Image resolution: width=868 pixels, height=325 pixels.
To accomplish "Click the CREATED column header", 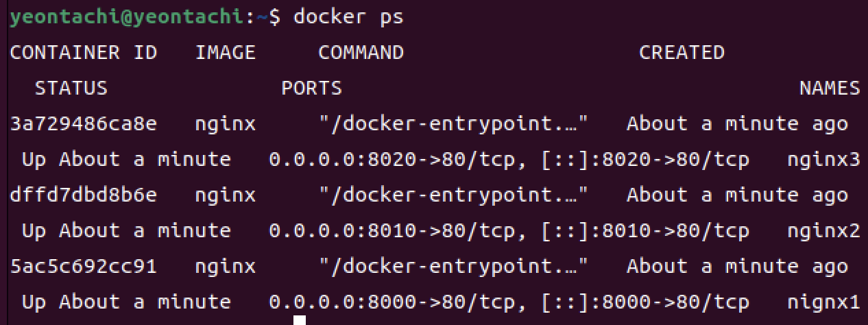I will click(682, 53).
